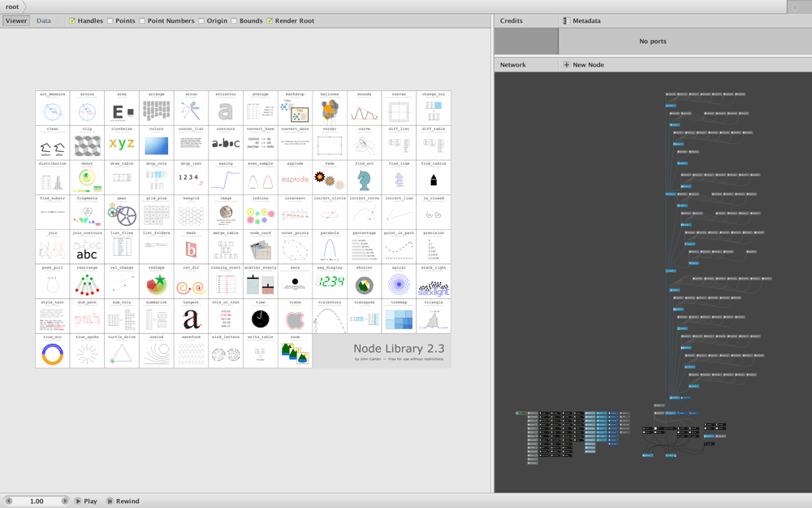Disable the Handles checkbox
This screenshot has width=812, height=508.
pos(72,21)
